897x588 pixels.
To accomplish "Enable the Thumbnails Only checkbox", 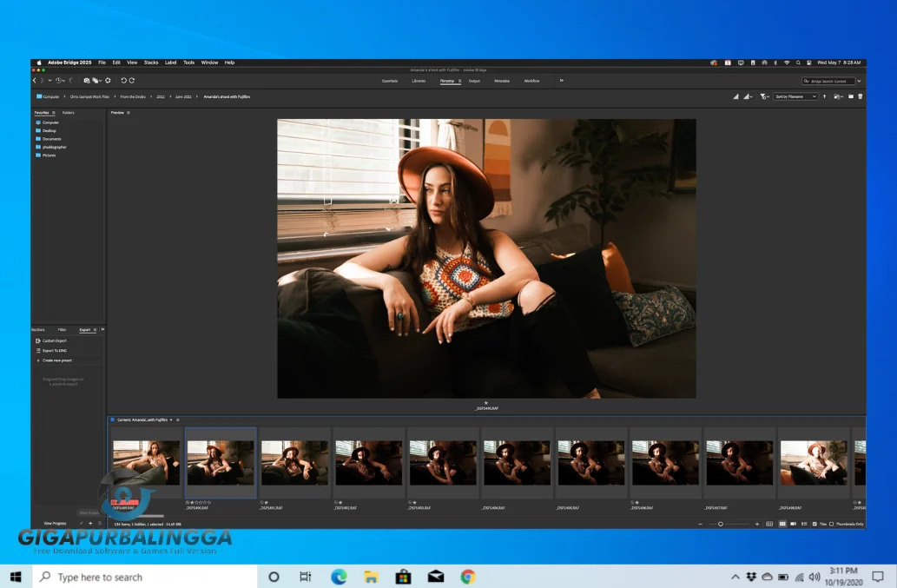I will [x=832, y=524].
